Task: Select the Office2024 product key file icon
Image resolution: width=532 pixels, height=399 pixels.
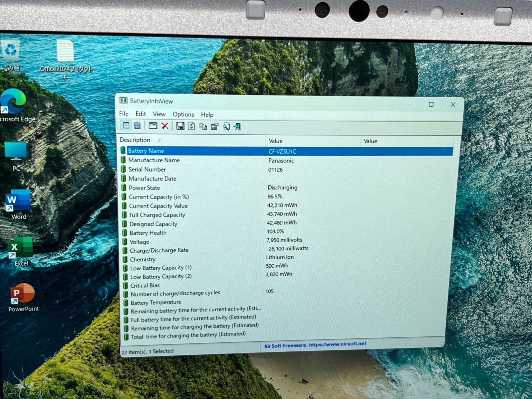Action: click(66, 60)
